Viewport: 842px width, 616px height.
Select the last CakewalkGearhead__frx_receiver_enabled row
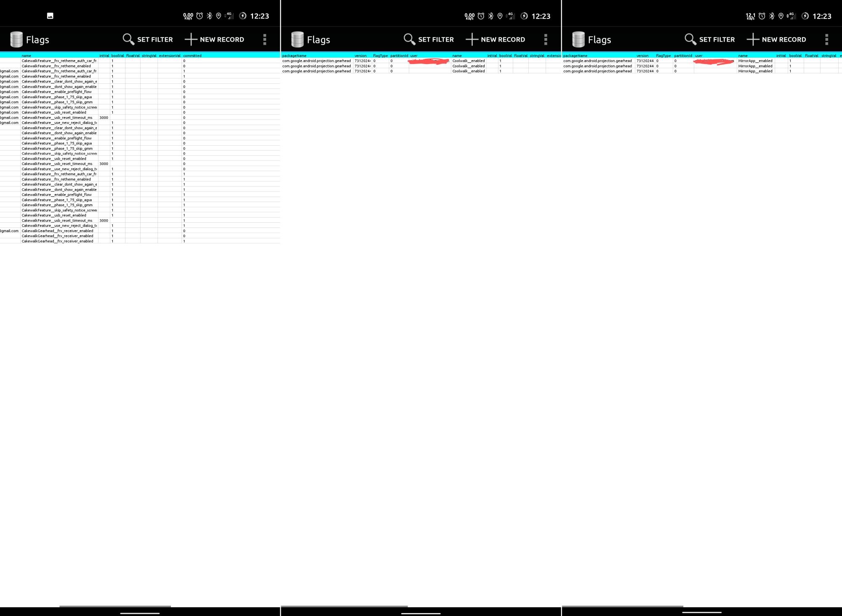point(57,241)
